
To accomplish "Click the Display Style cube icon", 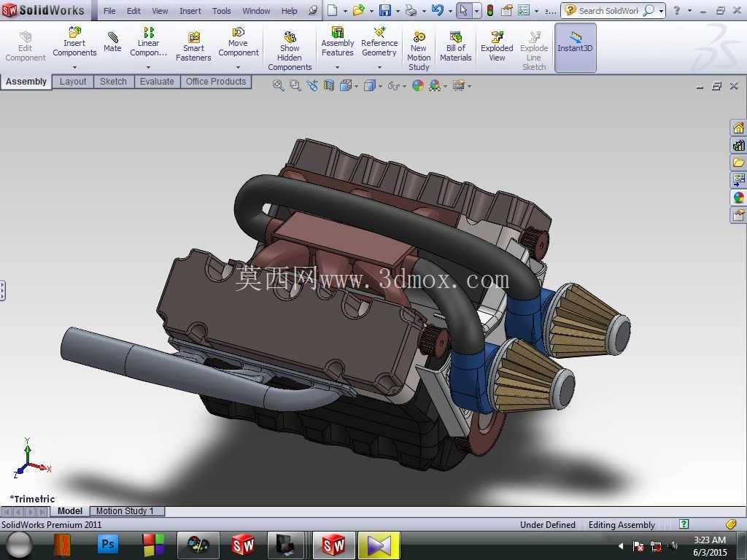I will coord(370,86).
